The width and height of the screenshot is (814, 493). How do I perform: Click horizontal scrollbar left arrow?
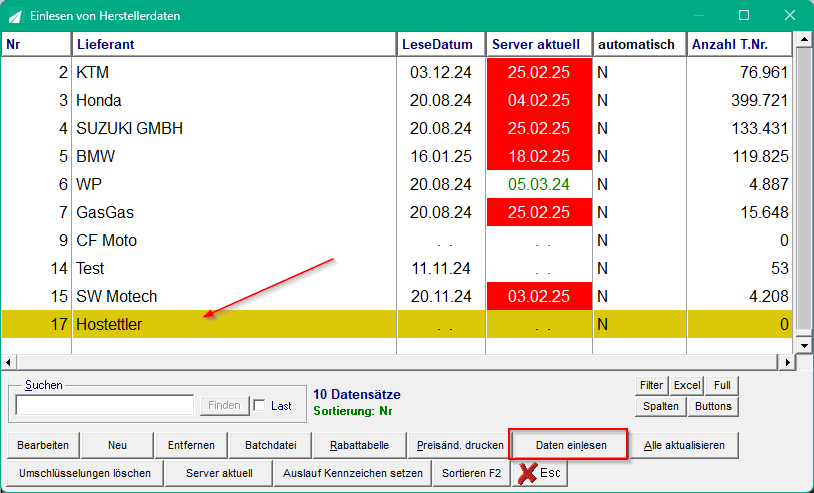click(8, 362)
